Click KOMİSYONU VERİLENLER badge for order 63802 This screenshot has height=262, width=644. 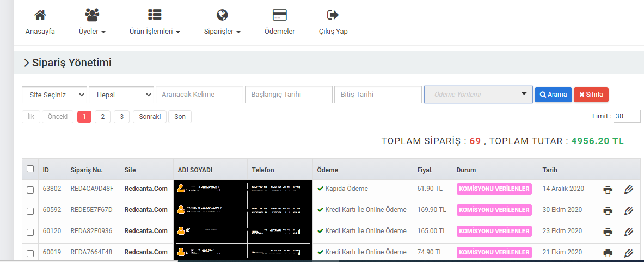tap(494, 189)
